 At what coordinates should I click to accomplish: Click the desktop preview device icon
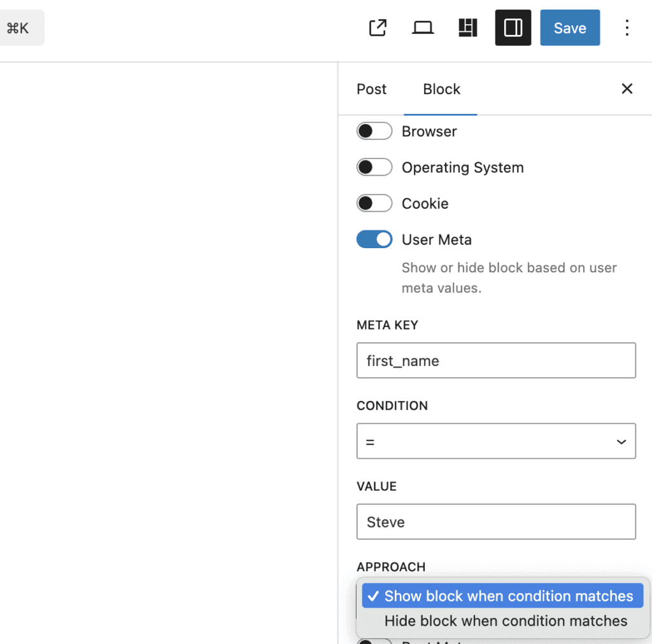pyautogui.click(x=423, y=27)
